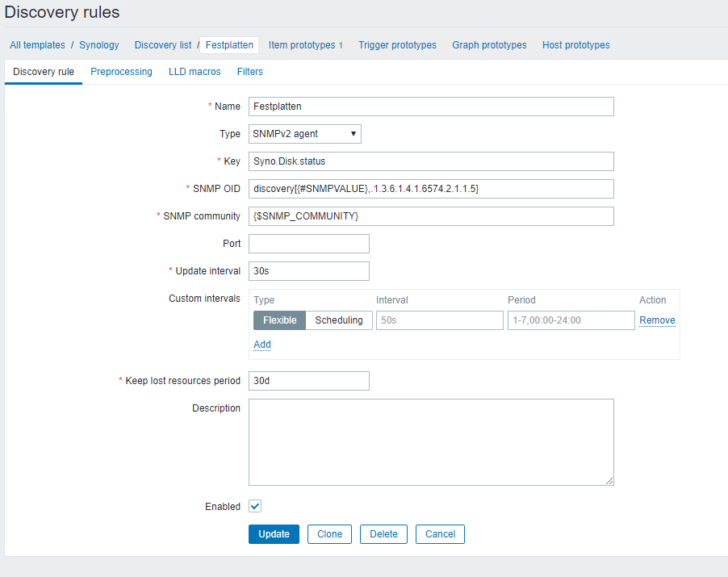This screenshot has height=577, width=728.
Task: Add a new custom interval
Action: pyautogui.click(x=262, y=345)
